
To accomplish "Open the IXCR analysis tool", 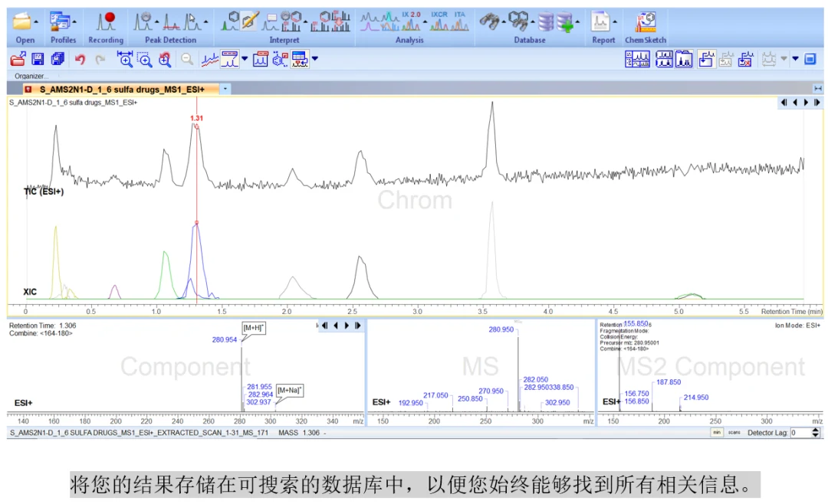I will (x=439, y=21).
